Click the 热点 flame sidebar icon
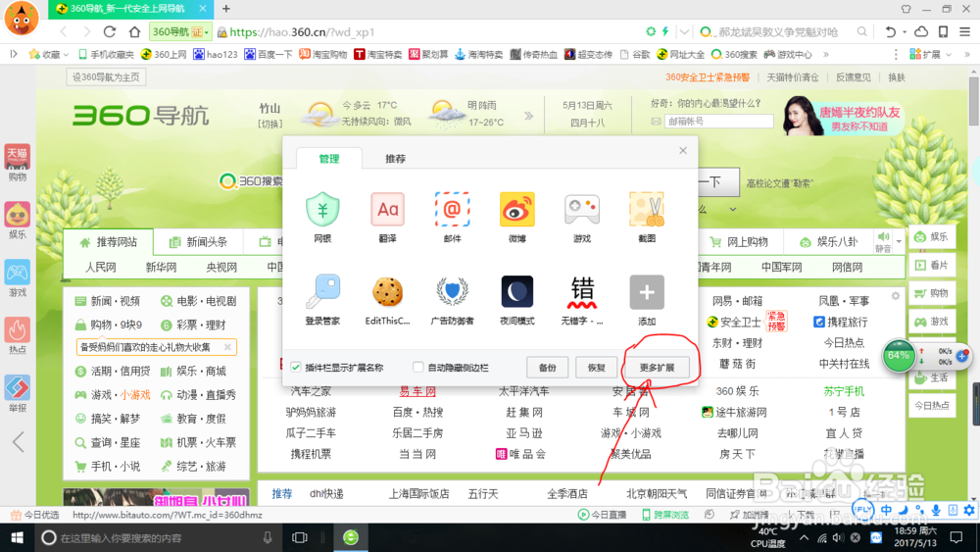 point(18,335)
